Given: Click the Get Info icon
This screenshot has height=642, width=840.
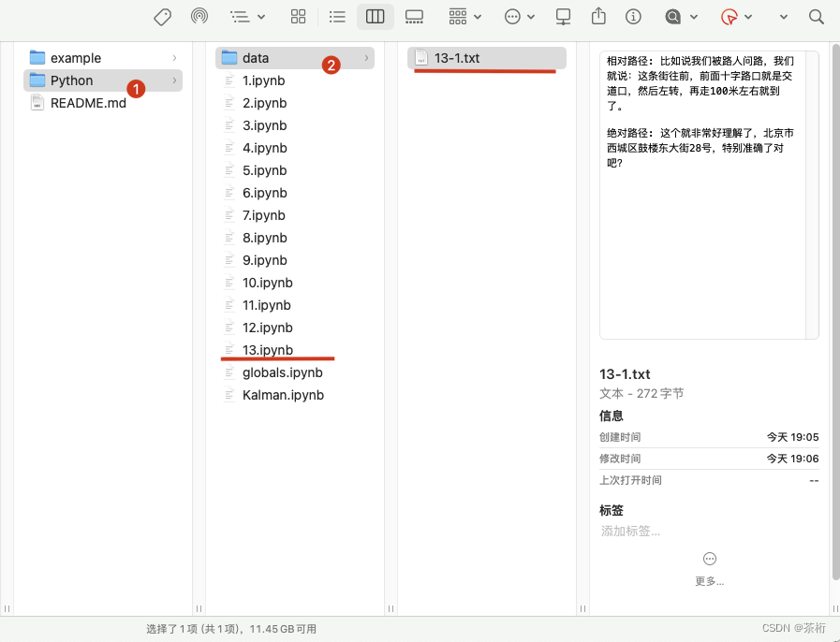Looking at the screenshot, I should pos(633,17).
